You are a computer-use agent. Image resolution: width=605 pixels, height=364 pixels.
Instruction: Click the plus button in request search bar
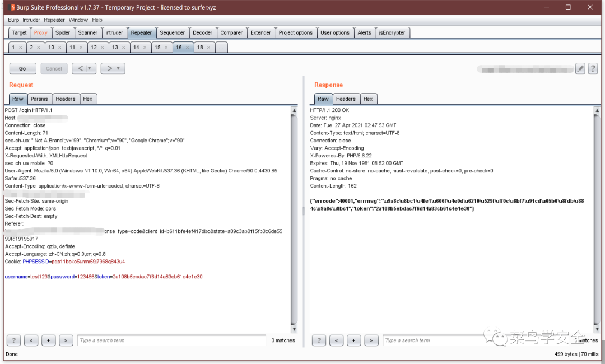pos(48,340)
